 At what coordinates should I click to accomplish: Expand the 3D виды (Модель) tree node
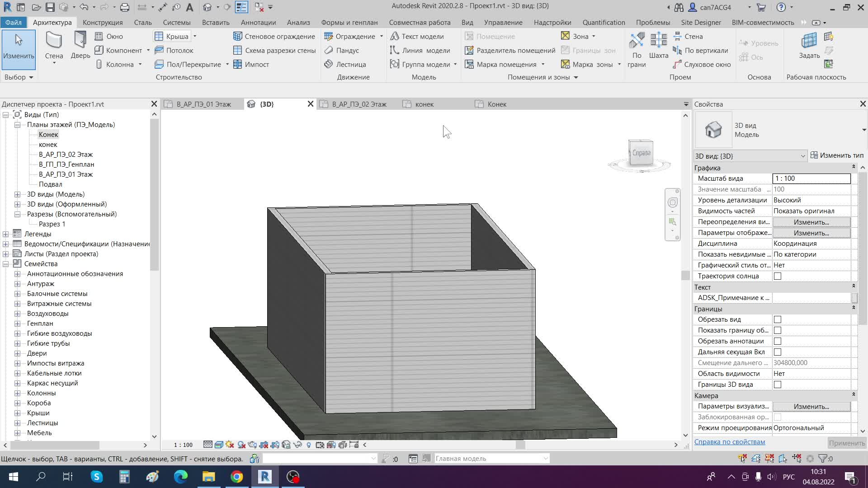pyautogui.click(x=17, y=194)
